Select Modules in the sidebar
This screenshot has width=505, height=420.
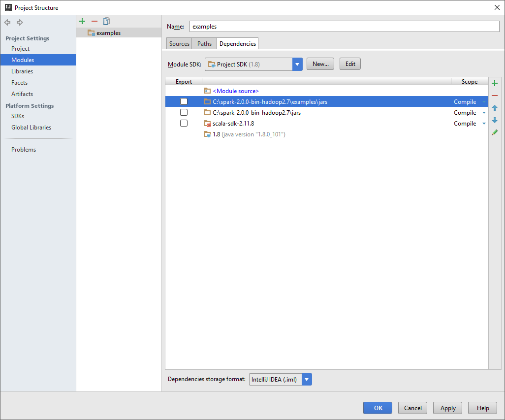pos(38,60)
